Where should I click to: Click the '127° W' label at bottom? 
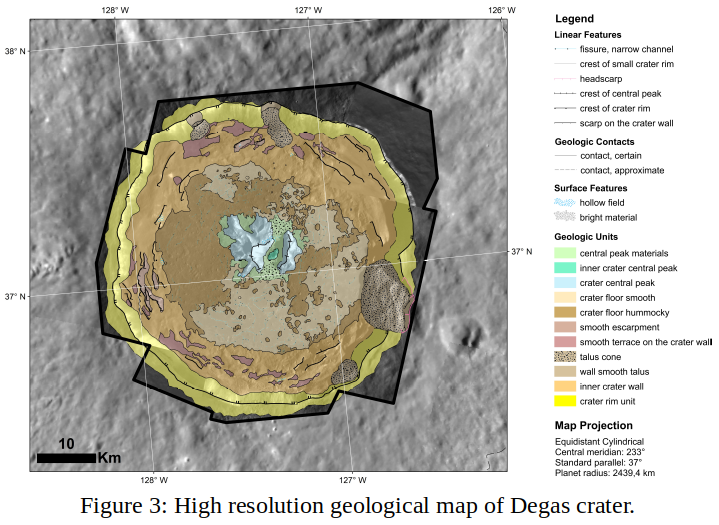pyautogui.click(x=353, y=480)
